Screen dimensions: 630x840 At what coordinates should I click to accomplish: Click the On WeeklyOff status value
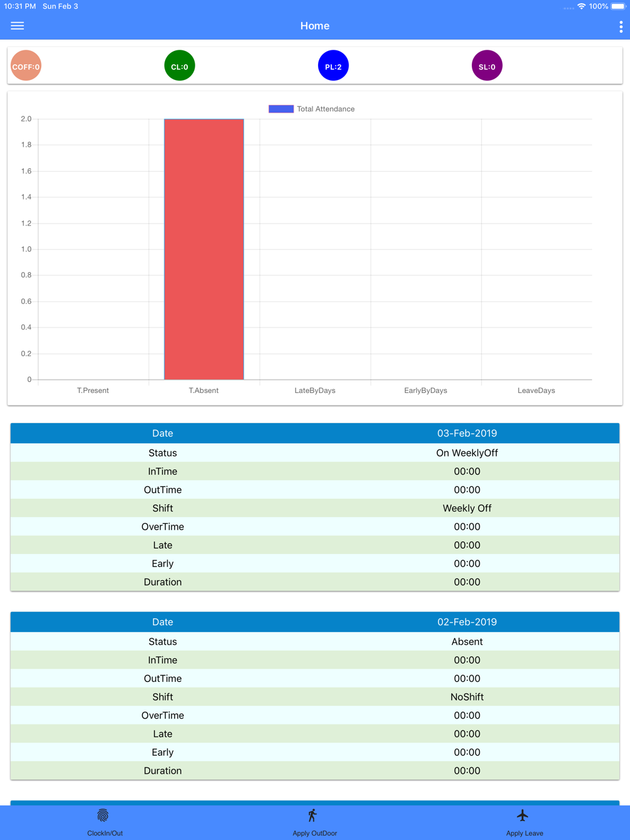[467, 453]
